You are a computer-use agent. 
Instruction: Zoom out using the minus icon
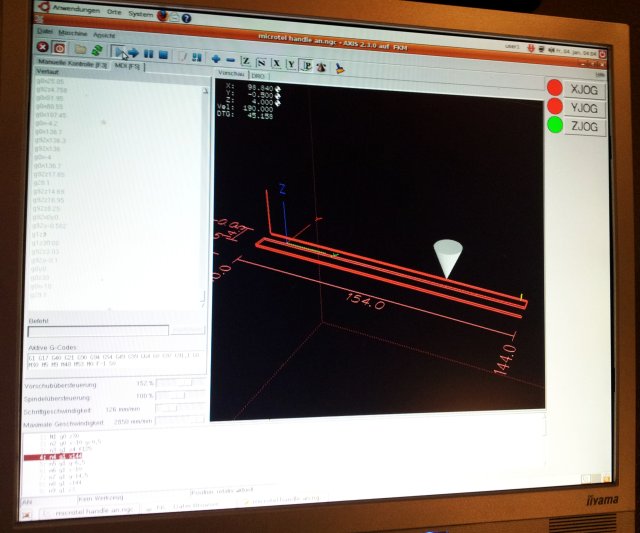click(231, 59)
